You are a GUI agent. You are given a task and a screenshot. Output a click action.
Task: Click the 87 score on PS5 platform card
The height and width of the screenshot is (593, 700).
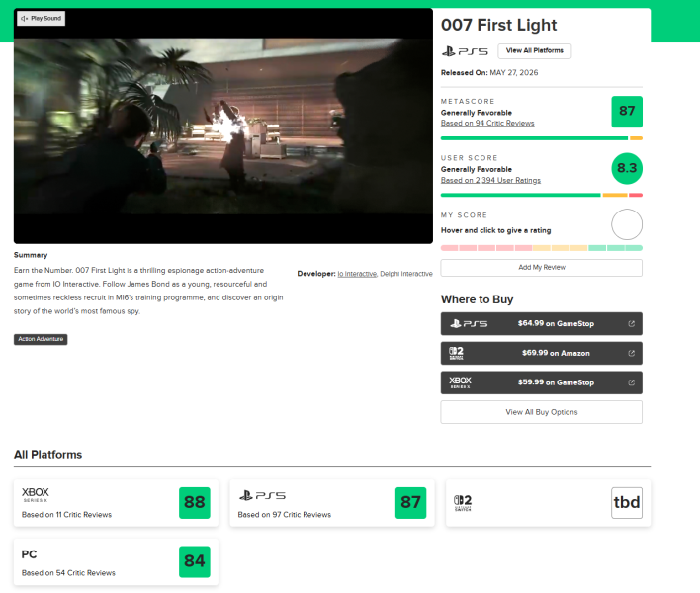click(410, 503)
